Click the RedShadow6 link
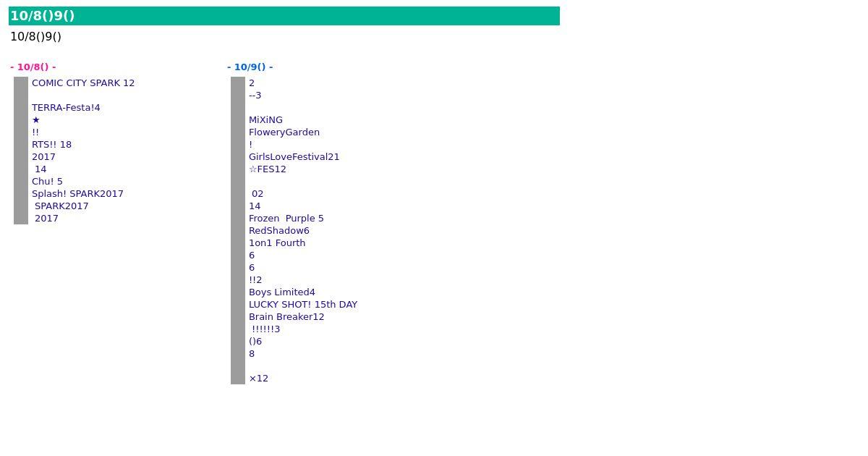The height and width of the screenshot is (456, 868). (x=279, y=231)
